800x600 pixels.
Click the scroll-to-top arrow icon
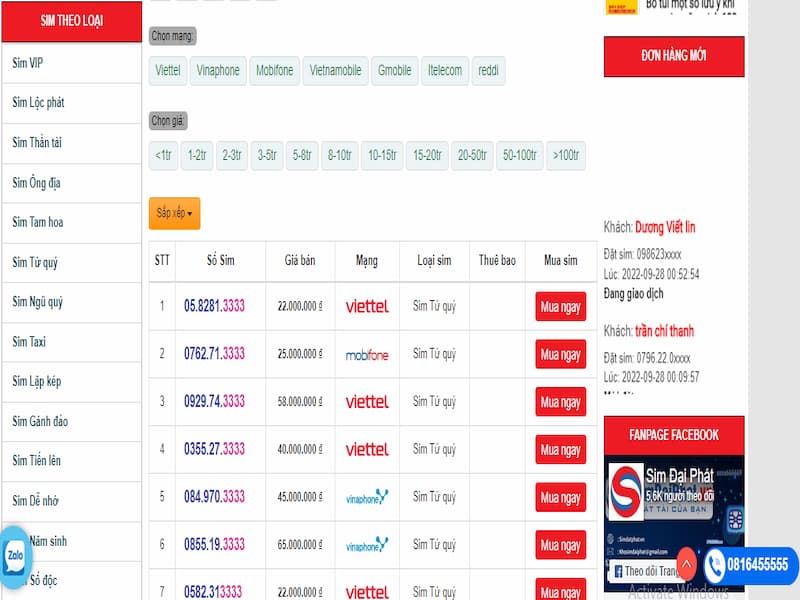pos(686,564)
